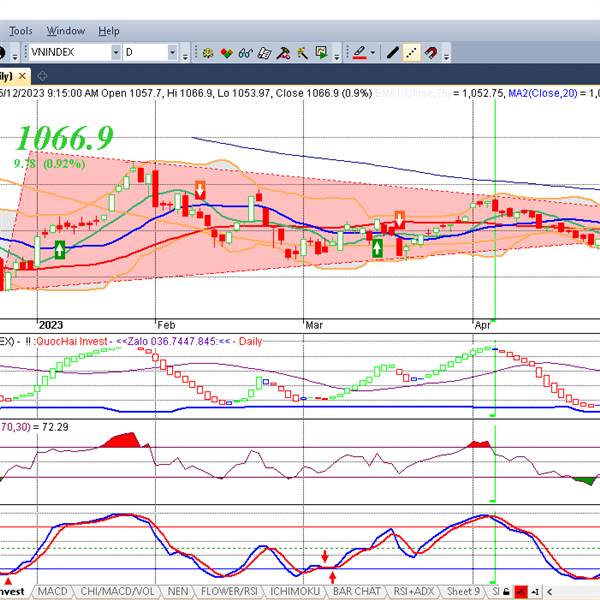Click the QuocHai Invest indicator title
The width and height of the screenshot is (600, 600).
point(72,341)
